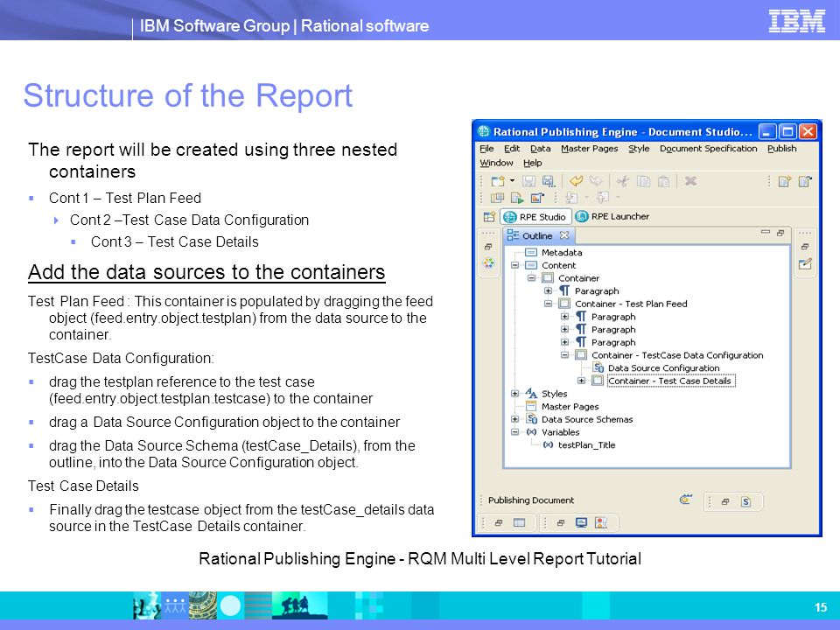Collapse the Container - Test Plan Feed node
The image size is (840, 630).
[548, 304]
